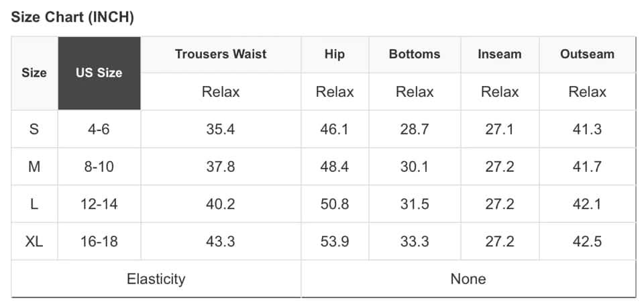Select the Trousers Waist column header
The image size is (644, 307).
pyautogui.click(x=221, y=54)
